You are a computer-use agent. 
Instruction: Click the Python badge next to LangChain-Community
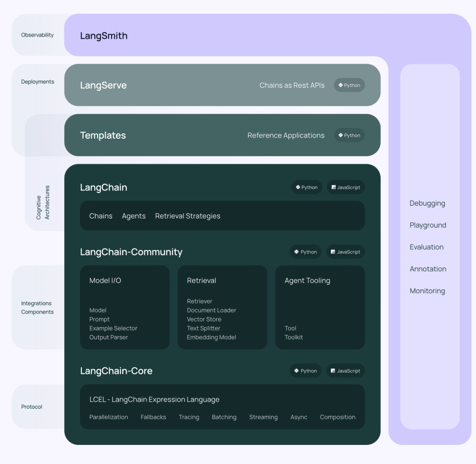306,252
